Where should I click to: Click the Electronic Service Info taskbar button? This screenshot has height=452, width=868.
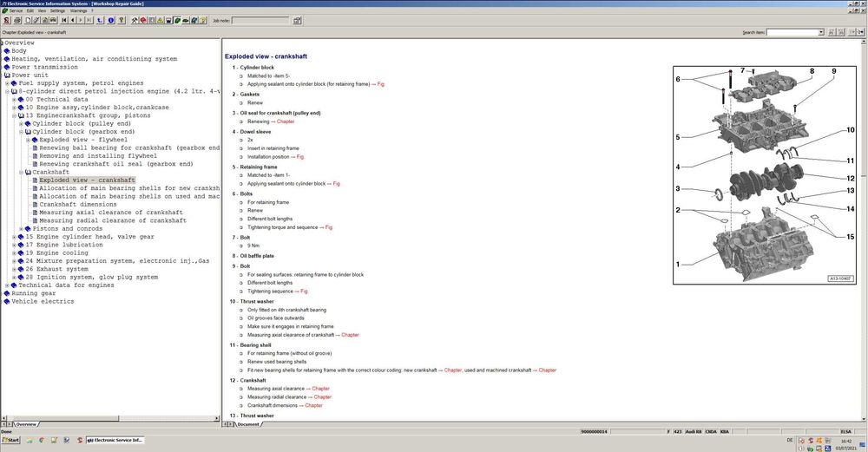(x=115, y=441)
